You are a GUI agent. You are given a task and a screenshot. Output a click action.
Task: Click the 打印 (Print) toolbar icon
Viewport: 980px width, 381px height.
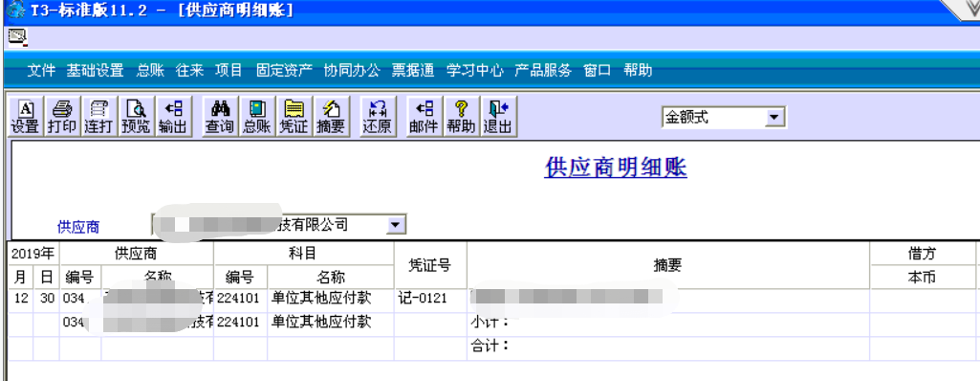coord(62,117)
